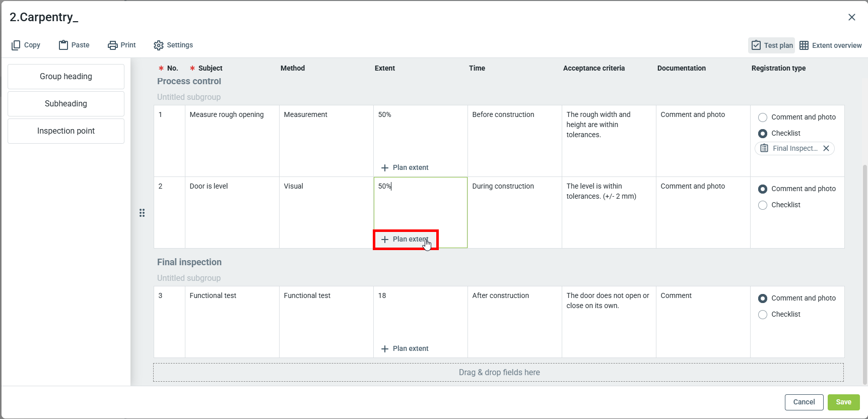Add a Subheading element
Viewport: 868px width, 419px height.
pos(66,104)
